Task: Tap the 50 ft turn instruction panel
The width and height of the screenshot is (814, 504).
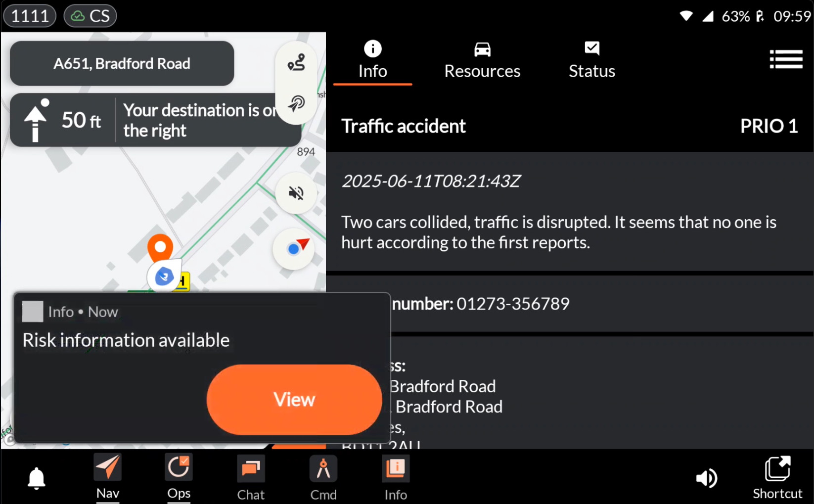Action: point(155,120)
